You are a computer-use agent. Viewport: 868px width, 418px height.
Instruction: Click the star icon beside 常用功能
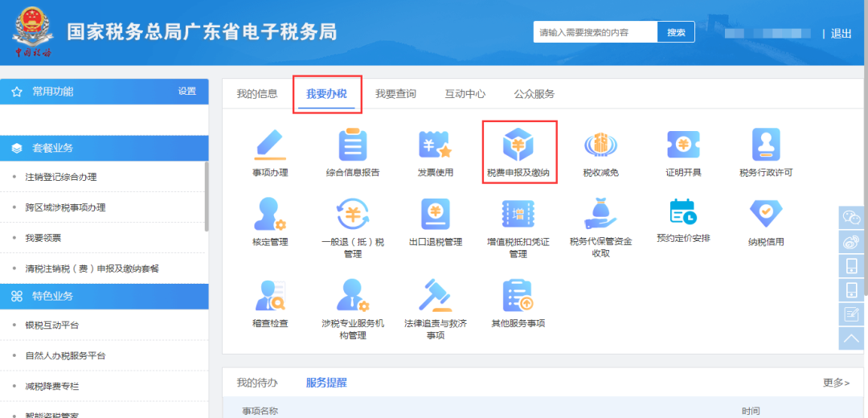[17, 92]
